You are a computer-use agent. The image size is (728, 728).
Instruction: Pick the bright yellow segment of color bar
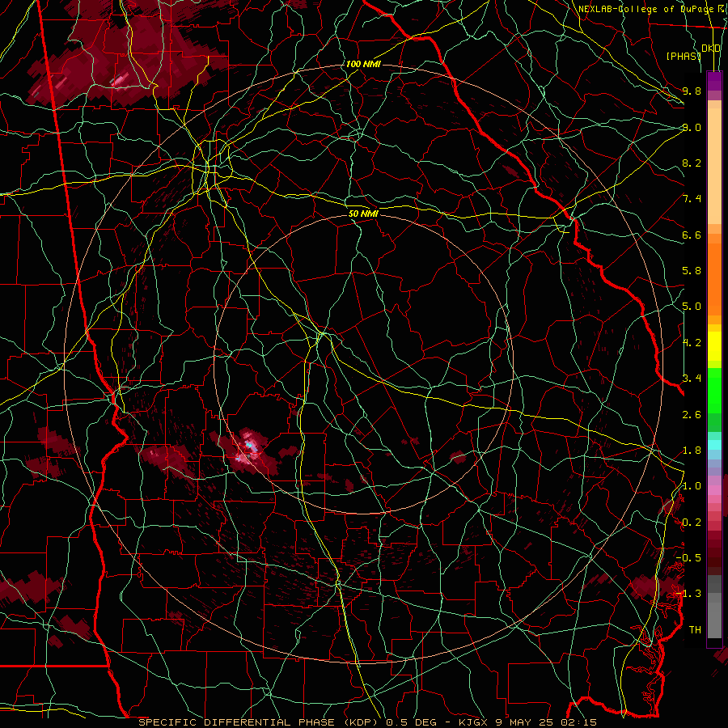pyautogui.click(x=714, y=346)
